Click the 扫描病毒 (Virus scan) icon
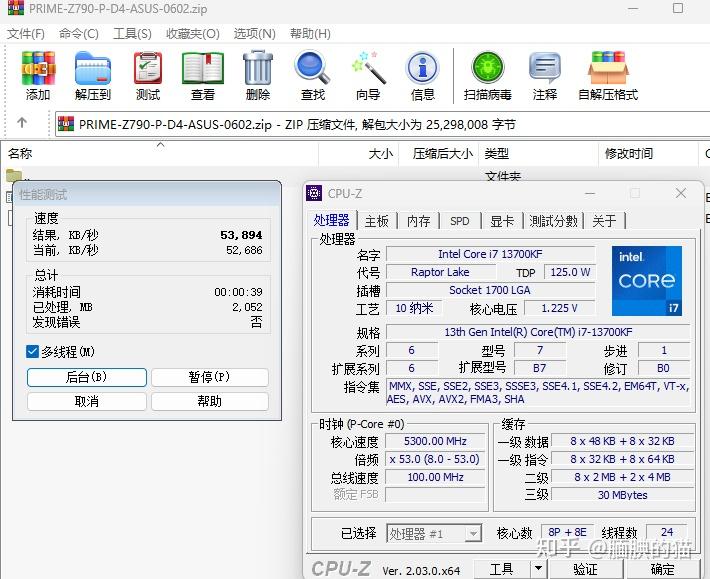710x579 pixels. [x=488, y=68]
